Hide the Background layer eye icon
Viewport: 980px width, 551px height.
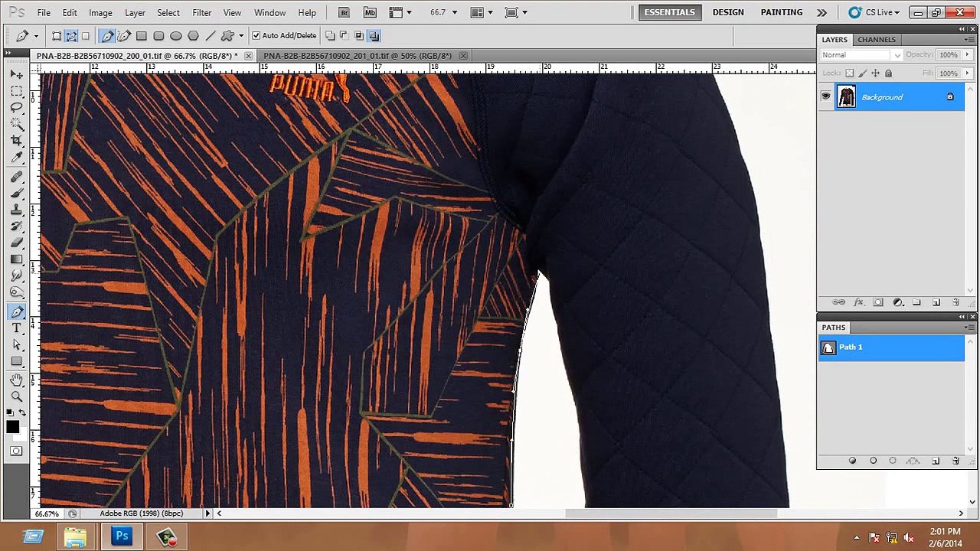click(x=825, y=96)
